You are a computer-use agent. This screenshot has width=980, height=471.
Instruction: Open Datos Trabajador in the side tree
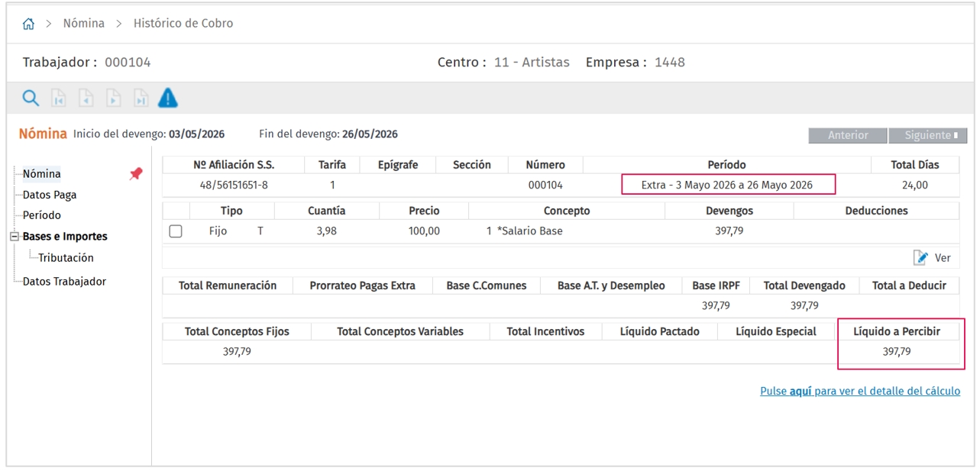(64, 281)
